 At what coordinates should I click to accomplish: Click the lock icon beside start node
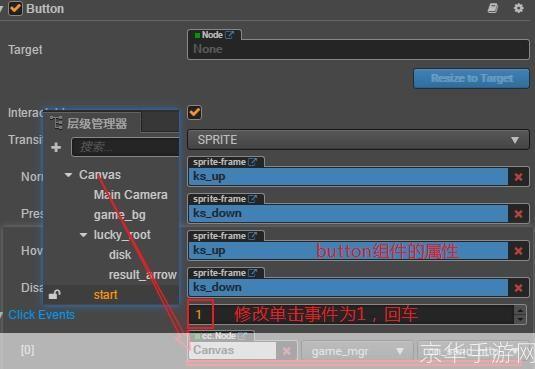(54, 294)
